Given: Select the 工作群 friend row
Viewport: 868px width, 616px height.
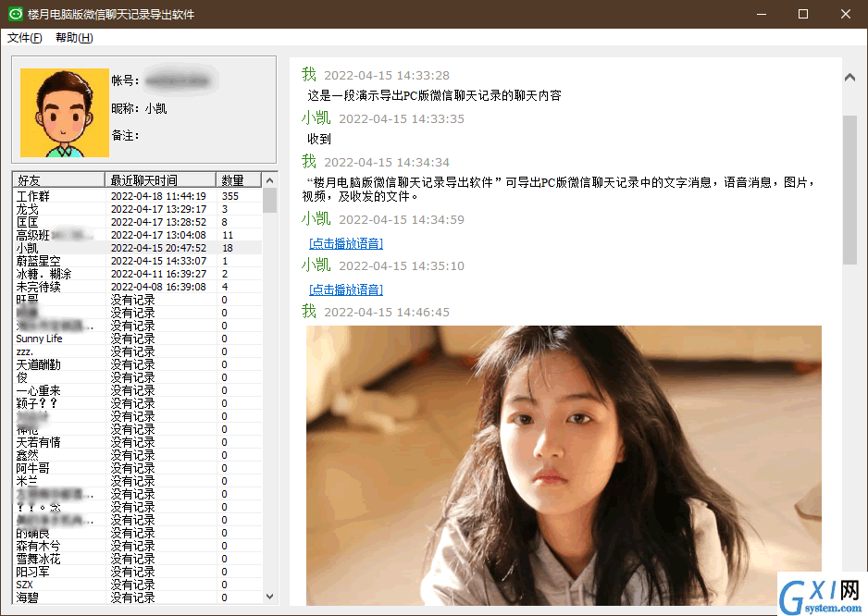Looking at the screenshot, I should (137, 196).
